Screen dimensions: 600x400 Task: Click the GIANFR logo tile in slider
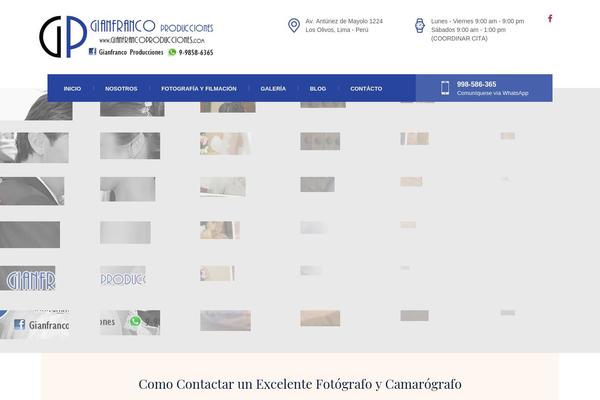(x=28, y=278)
